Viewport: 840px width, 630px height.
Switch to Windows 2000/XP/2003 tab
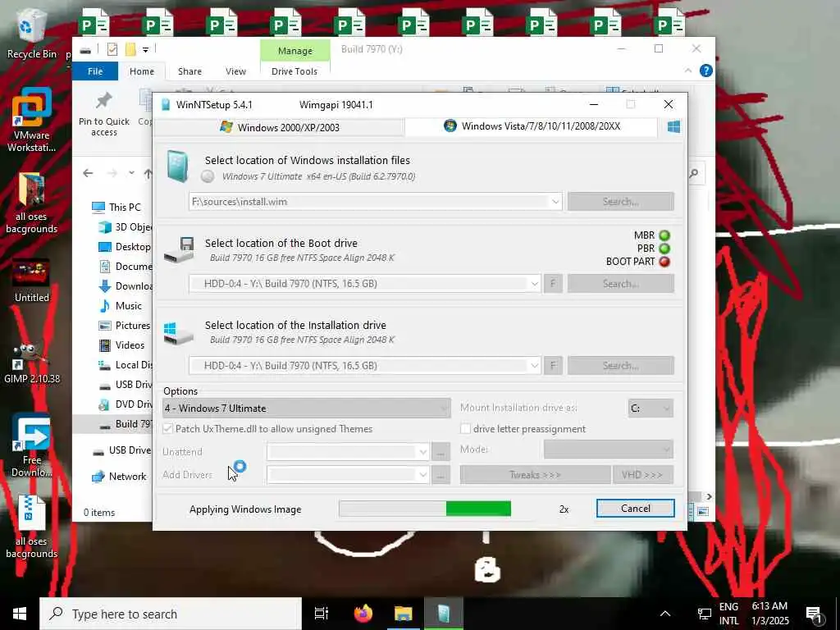tap(280, 127)
